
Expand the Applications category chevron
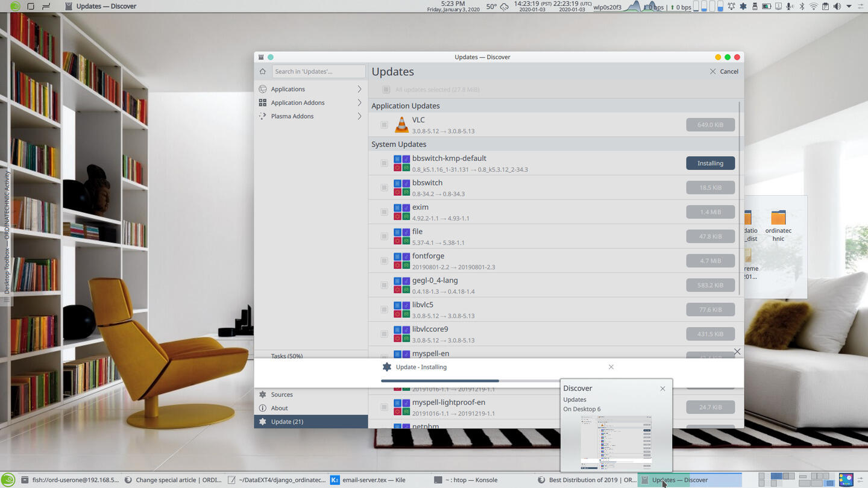point(360,89)
